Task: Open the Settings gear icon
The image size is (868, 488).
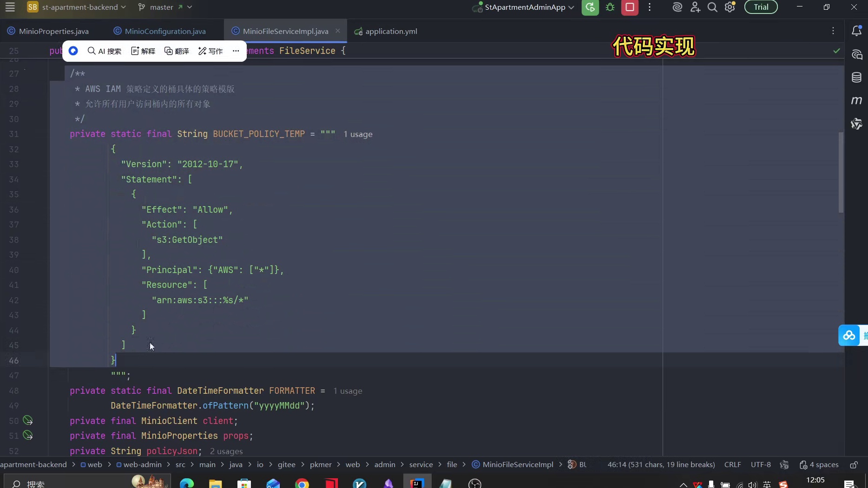Action: coord(730,7)
